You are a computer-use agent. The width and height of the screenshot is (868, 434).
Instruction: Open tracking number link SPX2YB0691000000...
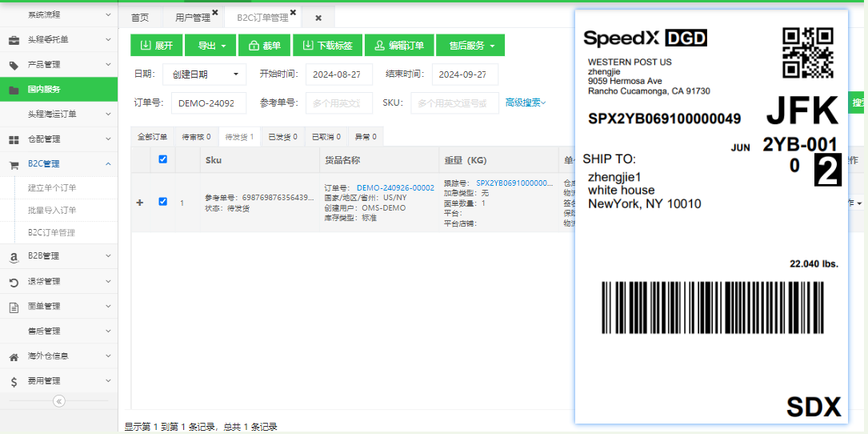(x=515, y=183)
